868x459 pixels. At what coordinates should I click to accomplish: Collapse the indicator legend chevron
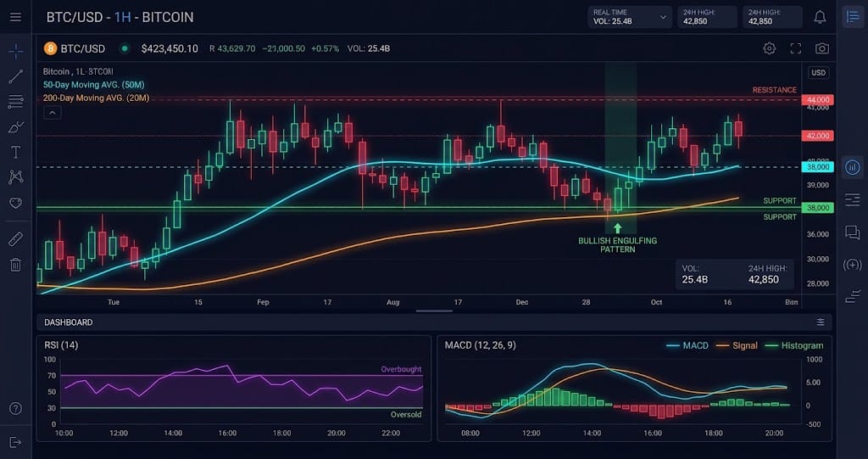pos(52,113)
